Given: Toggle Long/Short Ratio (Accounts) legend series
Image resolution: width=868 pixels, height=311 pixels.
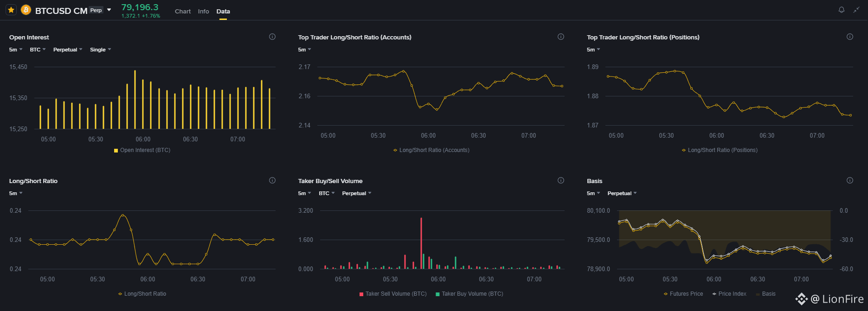Looking at the screenshot, I should click(x=431, y=150).
